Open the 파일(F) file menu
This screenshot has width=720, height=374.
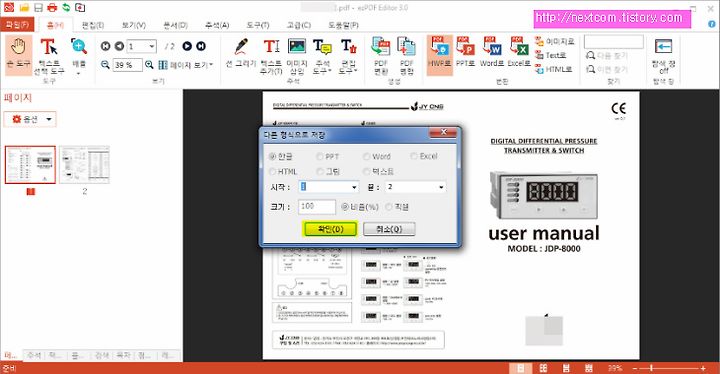[17, 24]
